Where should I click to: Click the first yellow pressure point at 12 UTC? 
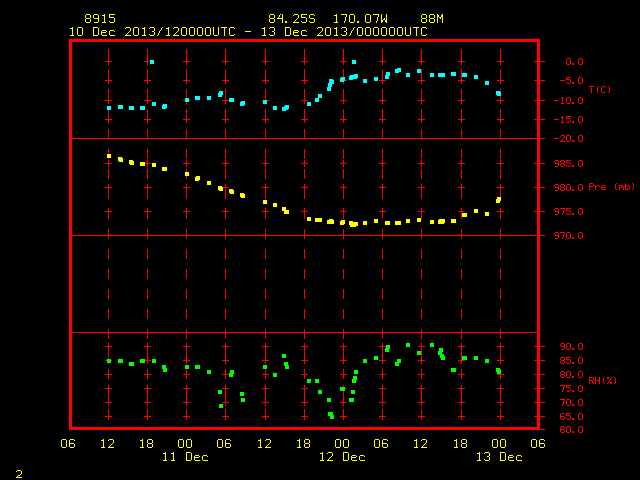(x=109, y=156)
